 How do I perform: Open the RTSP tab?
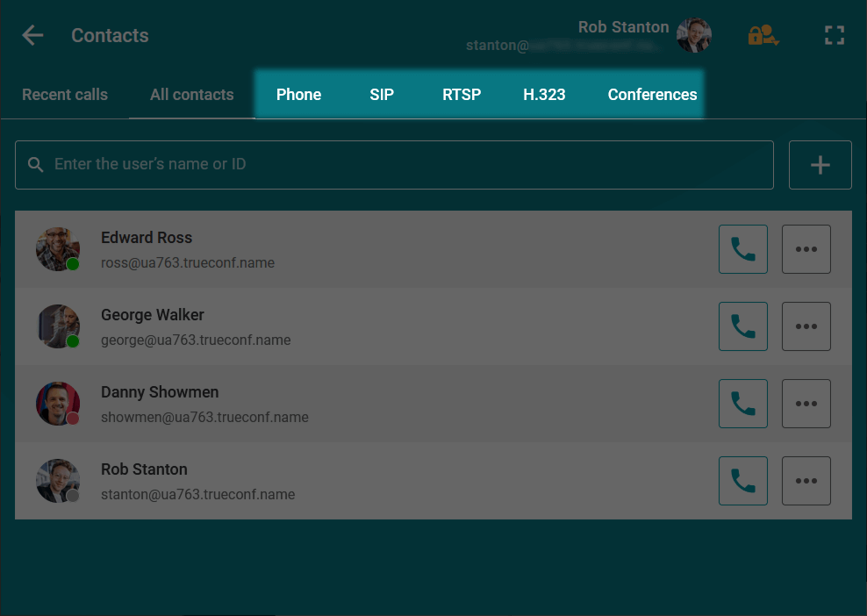point(462,95)
